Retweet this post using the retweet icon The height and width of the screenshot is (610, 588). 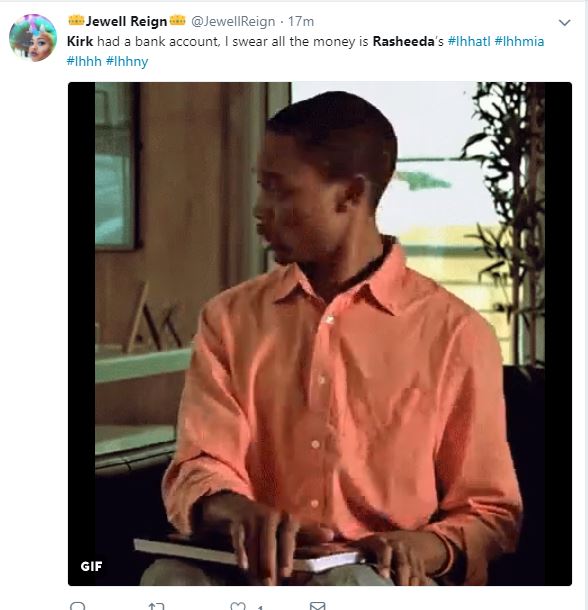[156, 606]
